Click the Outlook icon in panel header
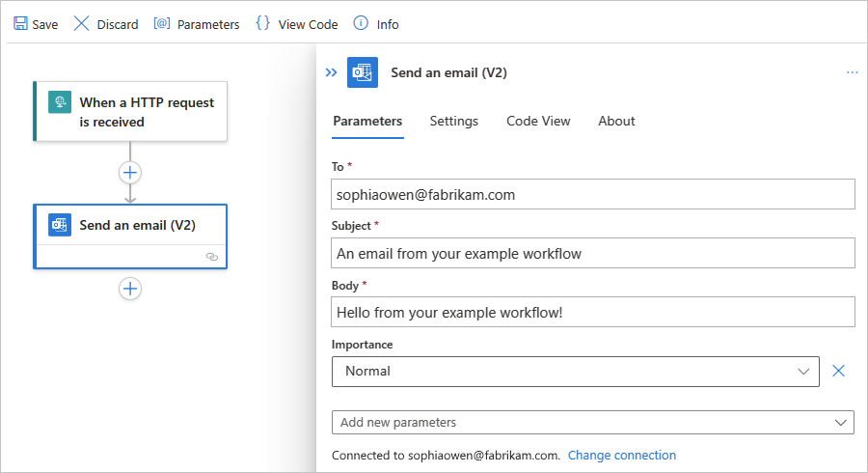 pyautogui.click(x=363, y=72)
